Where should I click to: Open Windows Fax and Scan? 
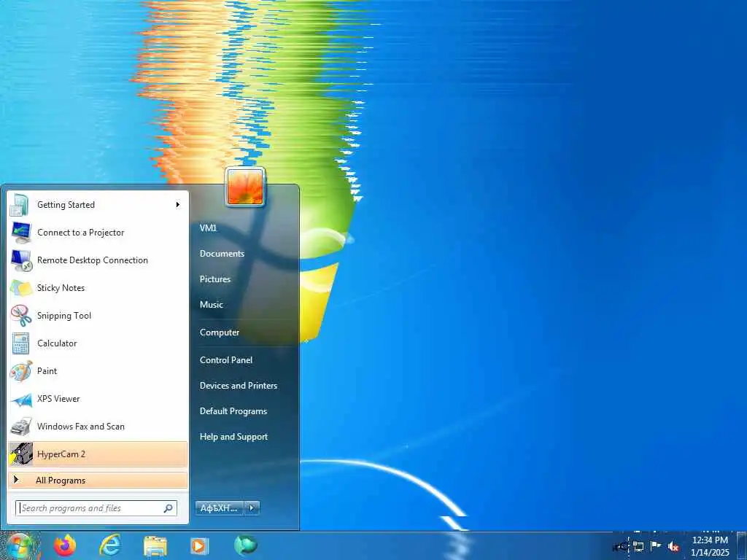click(98, 426)
